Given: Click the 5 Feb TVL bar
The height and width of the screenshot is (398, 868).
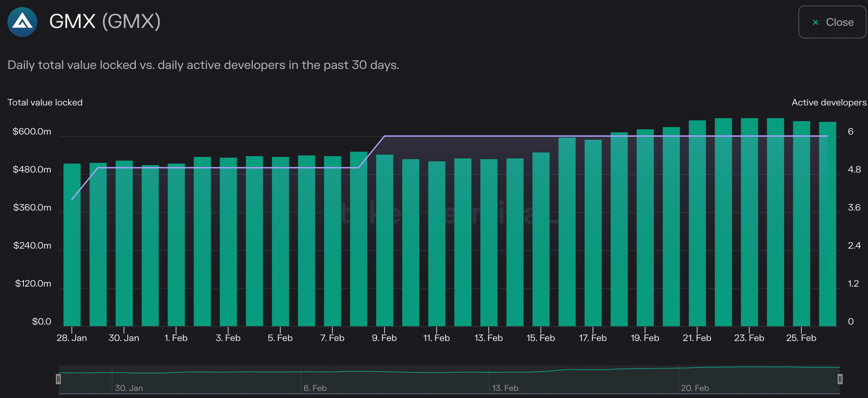Looking at the screenshot, I should pyautogui.click(x=280, y=241).
